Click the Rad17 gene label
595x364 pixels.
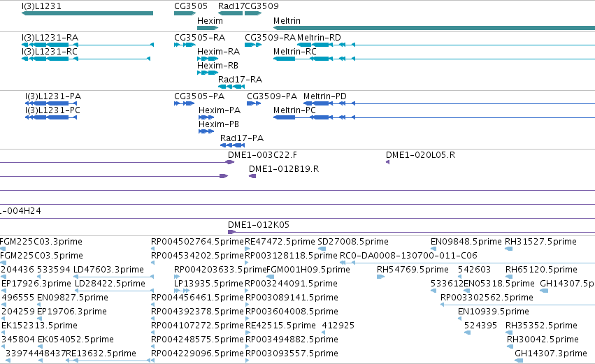pos(231,6)
